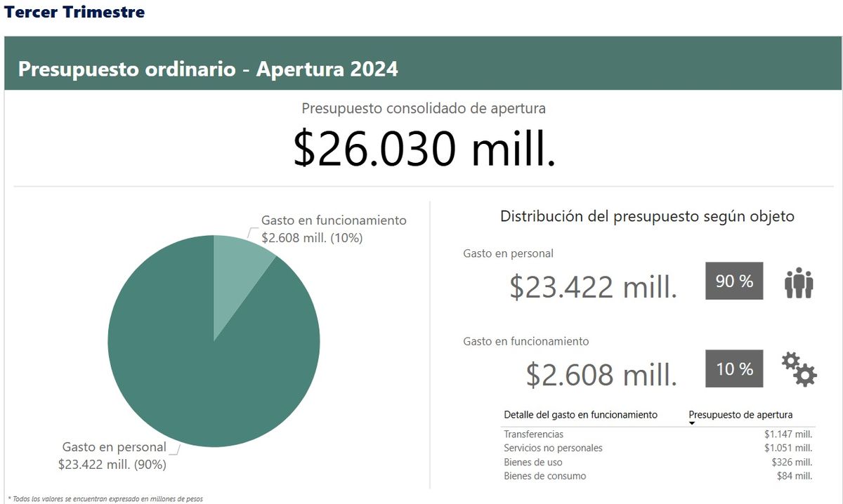Click the Distribución del presupuesto según objeto heading
Screen dimensions: 843x504
pyautogui.click(x=646, y=217)
